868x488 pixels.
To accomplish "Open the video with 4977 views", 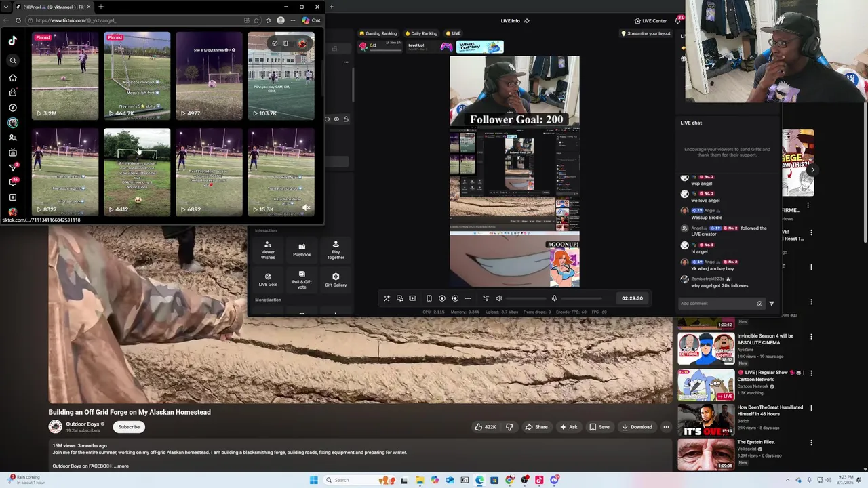I will [x=209, y=75].
